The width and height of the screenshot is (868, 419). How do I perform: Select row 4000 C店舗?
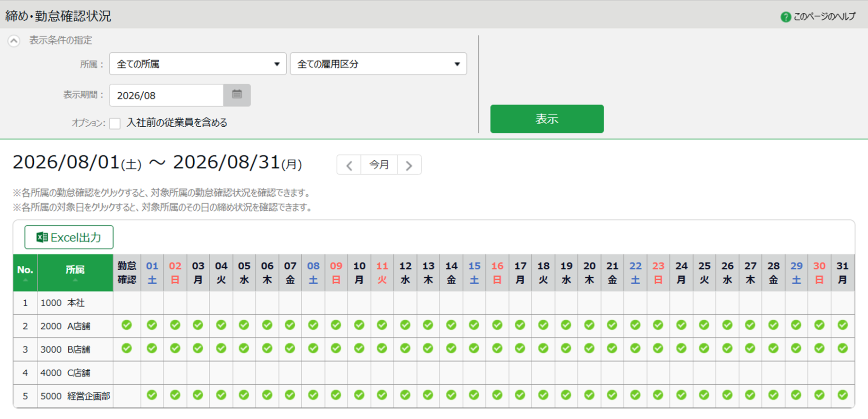434,373
